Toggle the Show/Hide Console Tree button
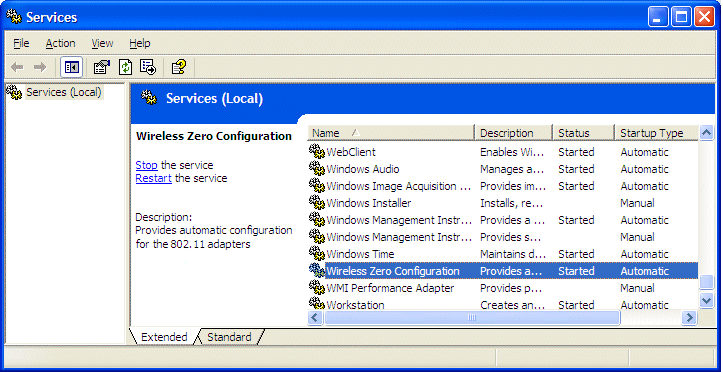 tap(72, 67)
